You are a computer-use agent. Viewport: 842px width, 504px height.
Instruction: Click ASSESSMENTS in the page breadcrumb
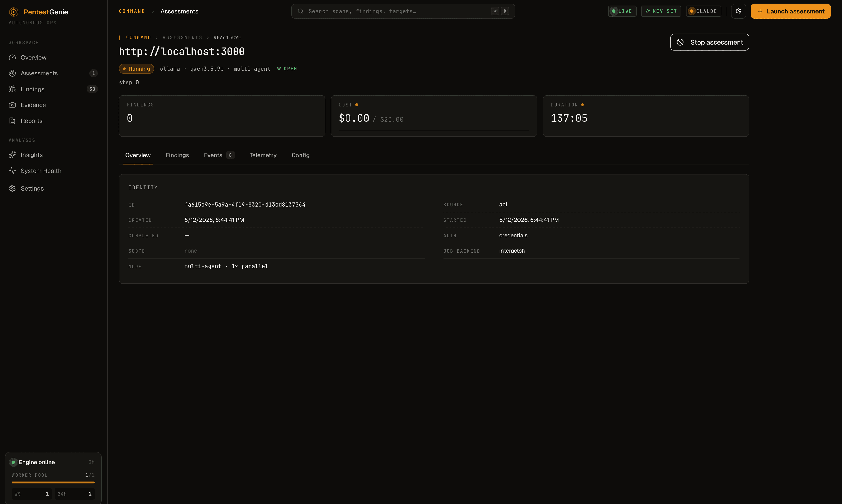(x=182, y=37)
